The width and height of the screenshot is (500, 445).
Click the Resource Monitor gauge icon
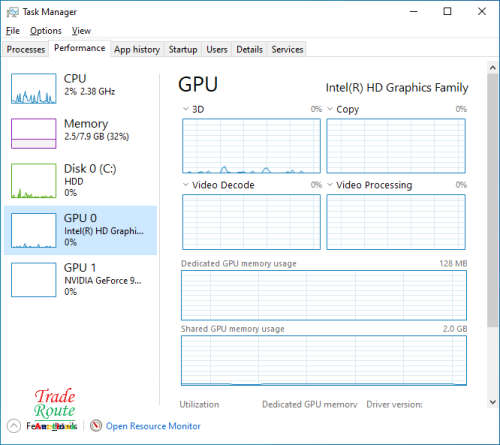96,426
